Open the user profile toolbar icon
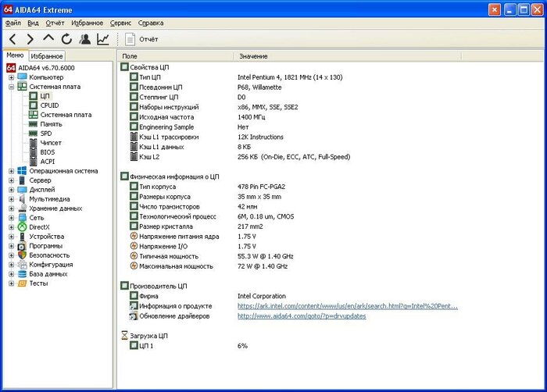547x392 pixels. click(x=84, y=38)
